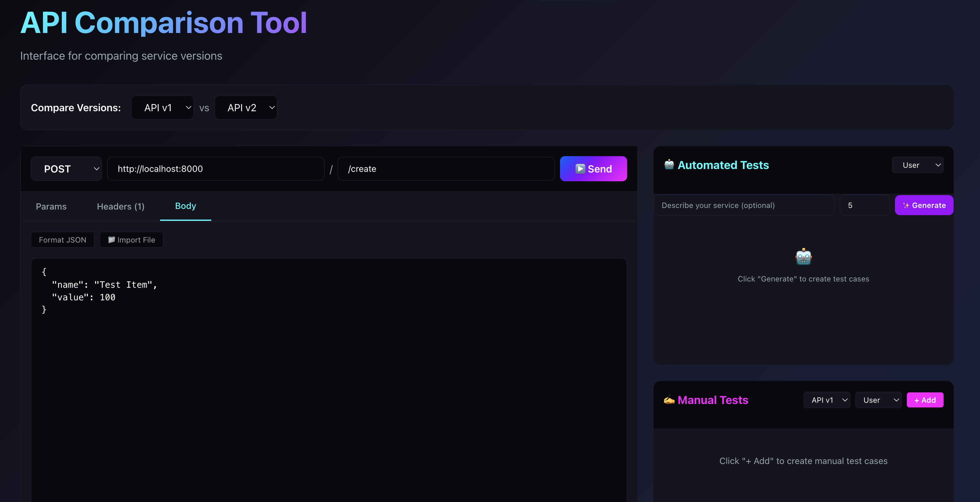The height and width of the screenshot is (502, 980).
Task: Open the POST method dropdown
Action: (x=66, y=169)
